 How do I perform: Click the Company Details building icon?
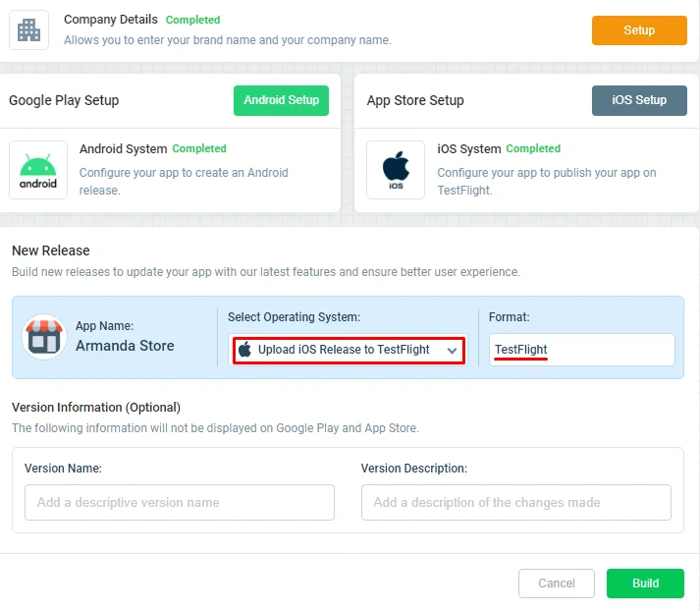pyautogui.click(x=29, y=29)
